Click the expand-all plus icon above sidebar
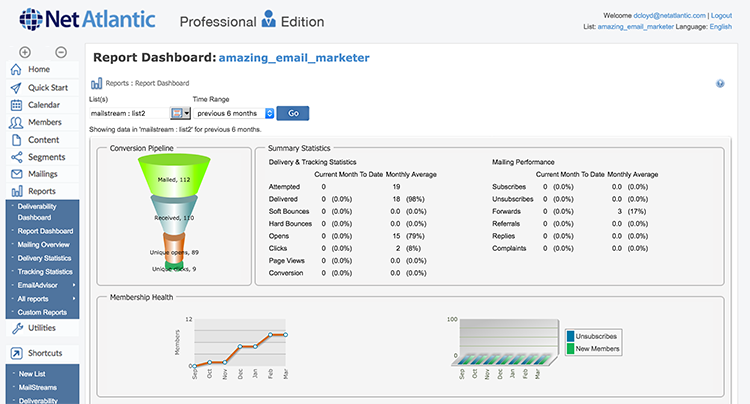 tap(25, 52)
